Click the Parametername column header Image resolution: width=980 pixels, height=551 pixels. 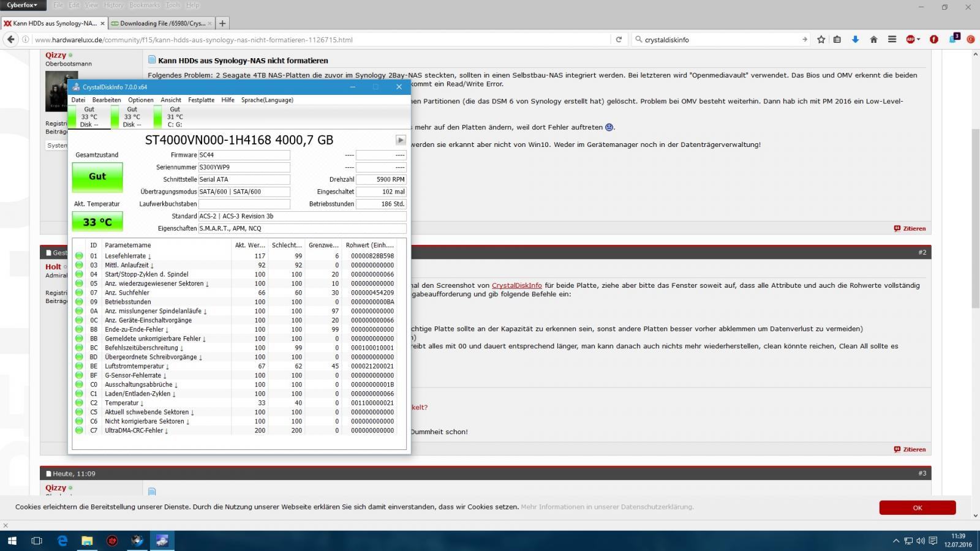167,245
